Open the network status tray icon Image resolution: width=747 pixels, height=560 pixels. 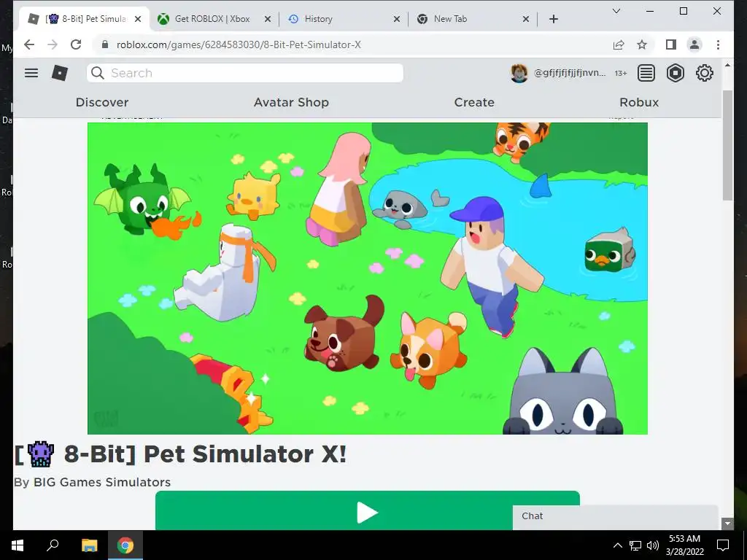pos(635,545)
